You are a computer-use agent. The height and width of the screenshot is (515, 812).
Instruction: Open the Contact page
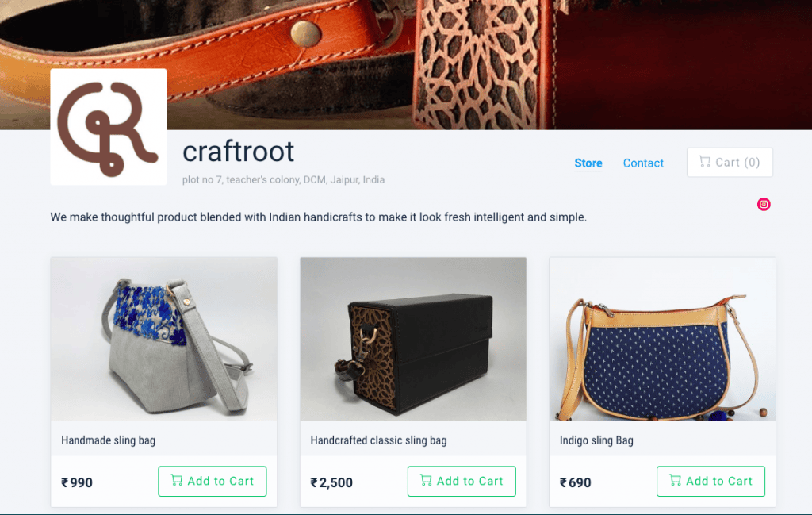tap(642, 163)
